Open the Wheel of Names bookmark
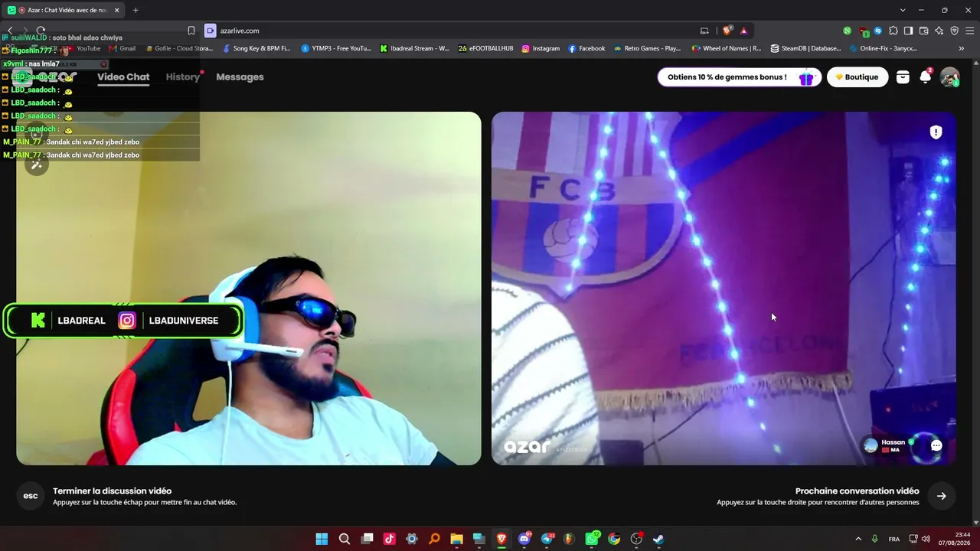 [727, 48]
